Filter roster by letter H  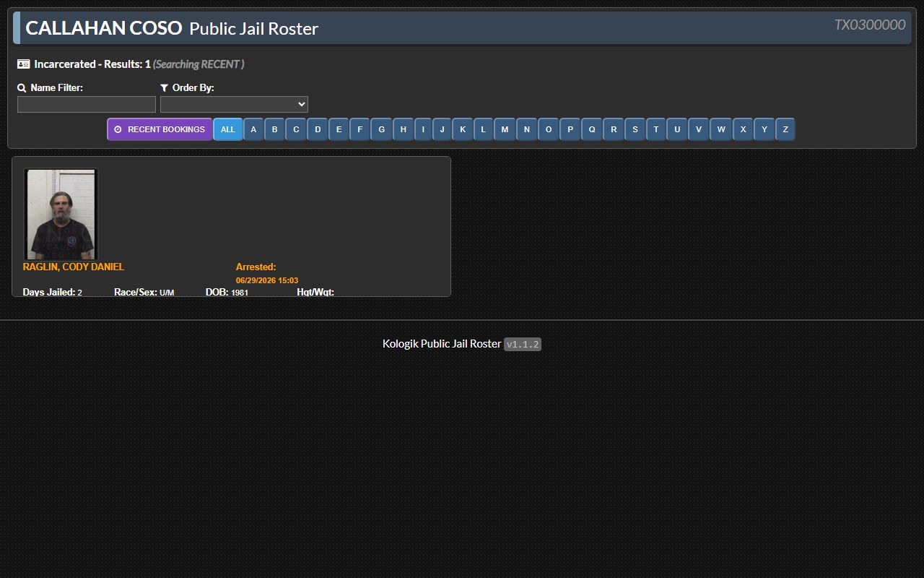tap(404, 129)
